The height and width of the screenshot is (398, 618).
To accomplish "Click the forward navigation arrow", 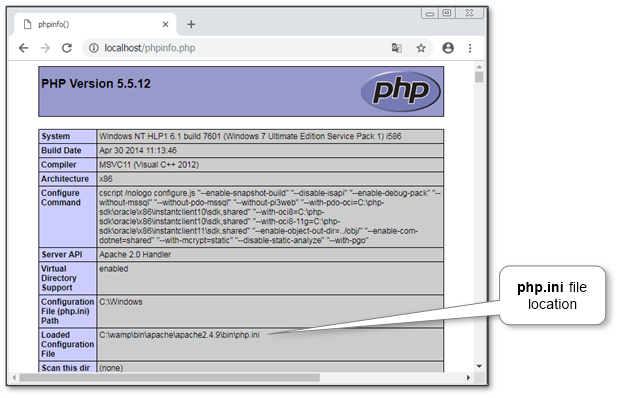I will click(x=45, y=48).
